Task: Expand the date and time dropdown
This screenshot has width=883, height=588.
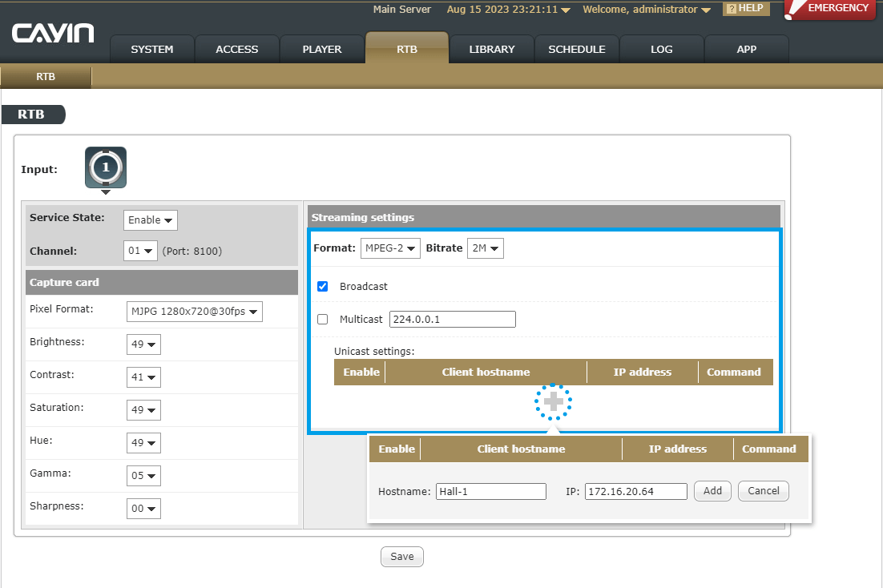Action: point(509,10)
